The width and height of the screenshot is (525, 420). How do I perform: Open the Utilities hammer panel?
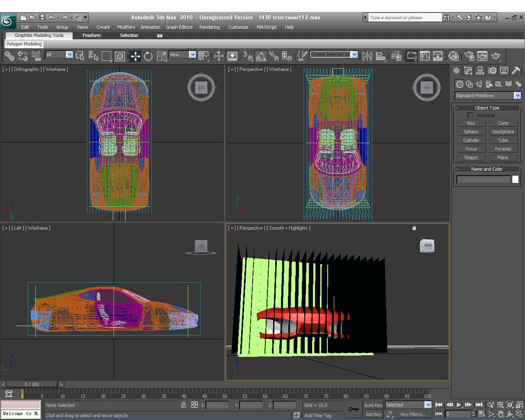click(x=516, y=71)
